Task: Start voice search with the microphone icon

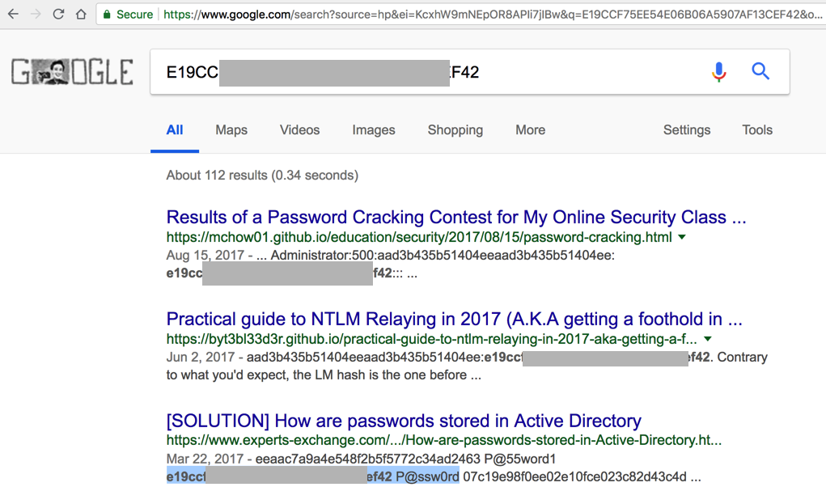Action: click(x=718, y=72)
